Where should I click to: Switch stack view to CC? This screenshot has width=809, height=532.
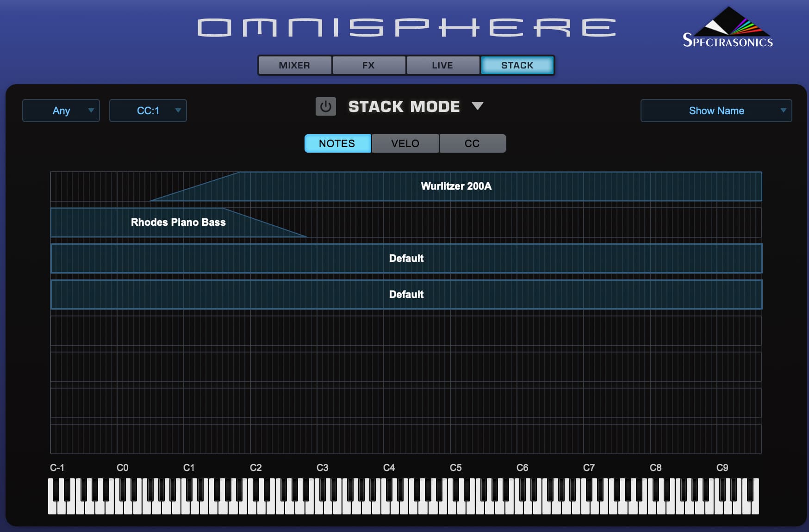(x=472, y=143)
